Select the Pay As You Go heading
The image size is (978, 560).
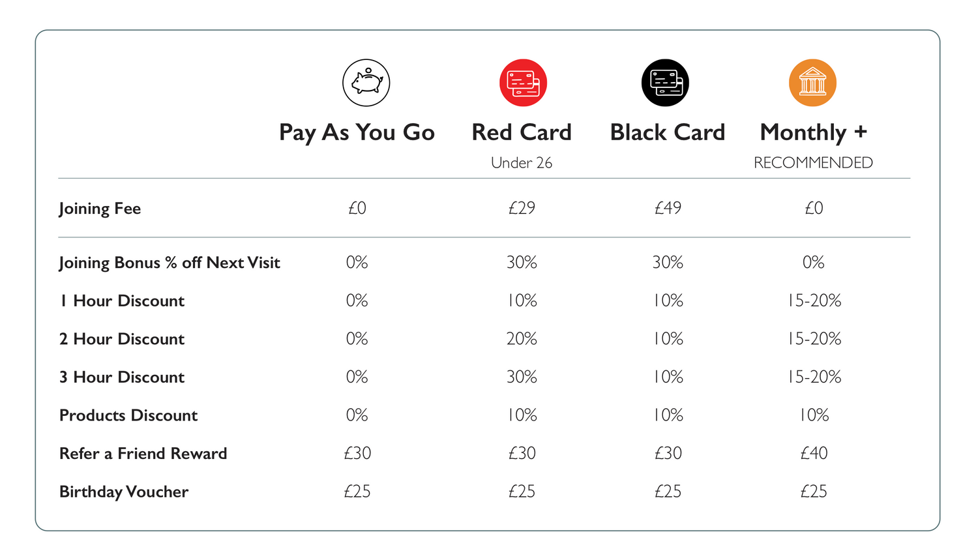coord(357,132)
